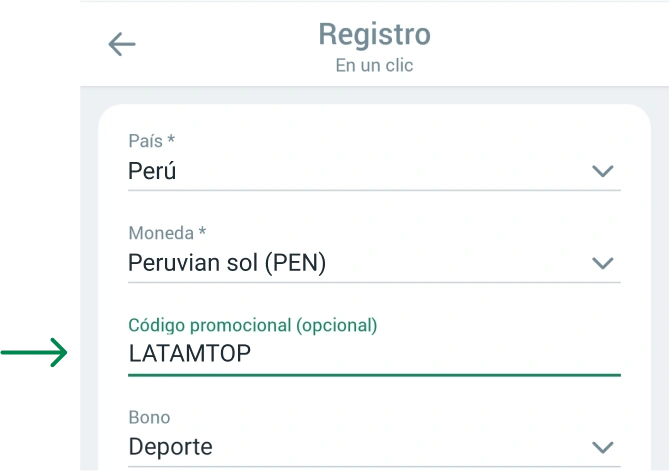This screenshot has height=472, width=669.
Task: Expand the País dropdown chevron
Action: [x=602, y=171]
